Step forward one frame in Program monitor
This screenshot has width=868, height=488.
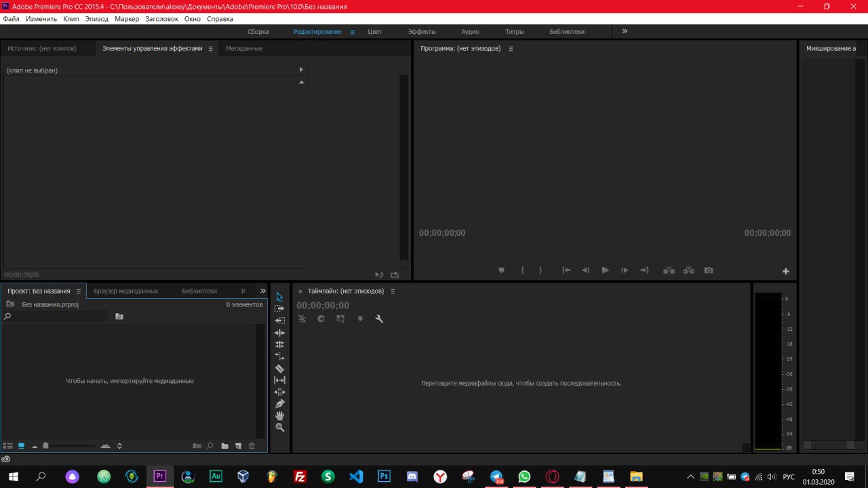pos(625,270)
